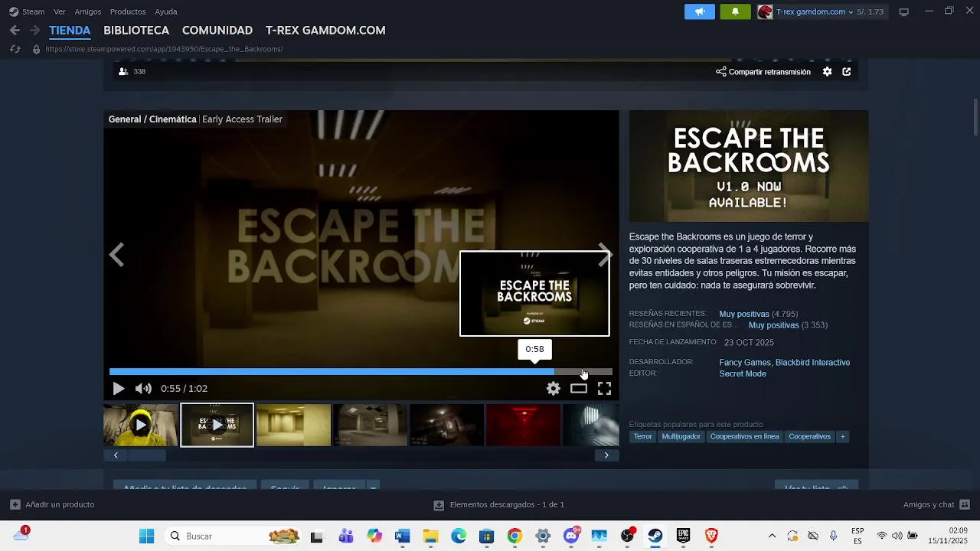The height and width of the screenshot is (551, 980).
Task: Open Elementos descargados downloads status
Action: pyautogui.click(x=499, y=505)
